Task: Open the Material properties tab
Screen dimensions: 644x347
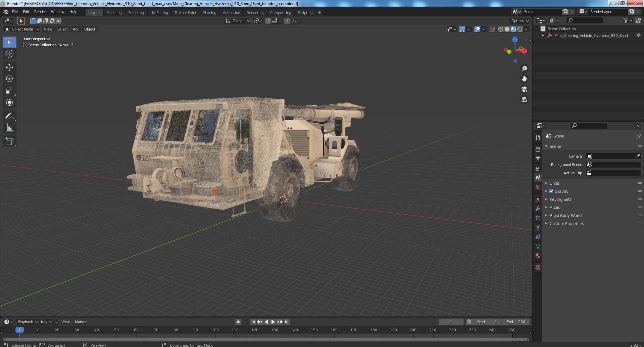Action: (x=538, y=255)
